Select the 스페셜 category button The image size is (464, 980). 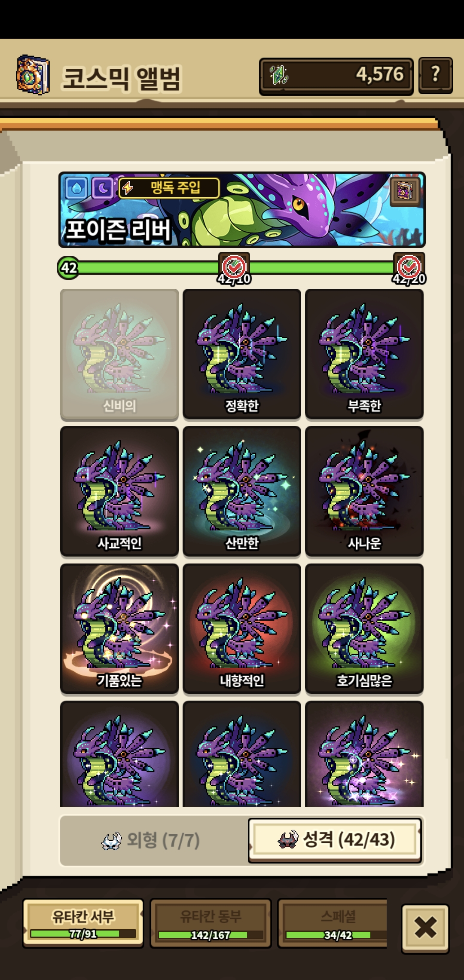tap(333, 923)
